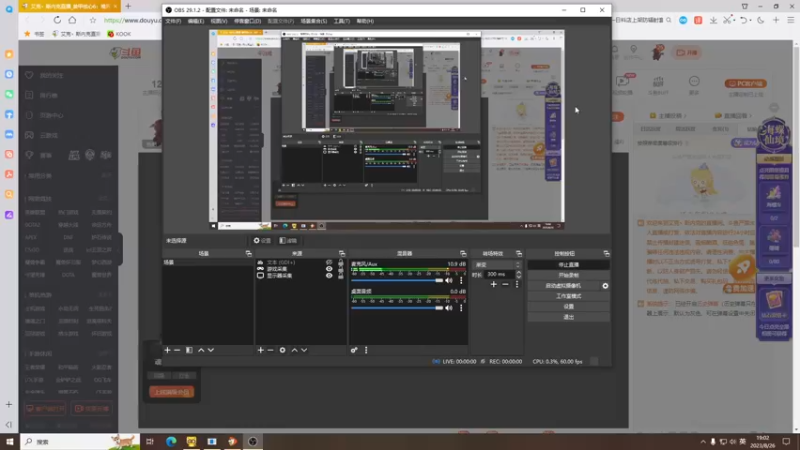The height and width of the screenshot is (450, 800).
Task: Click the transition duration spinner arrows
Action: pyautogui.click(x=519, y=274)
